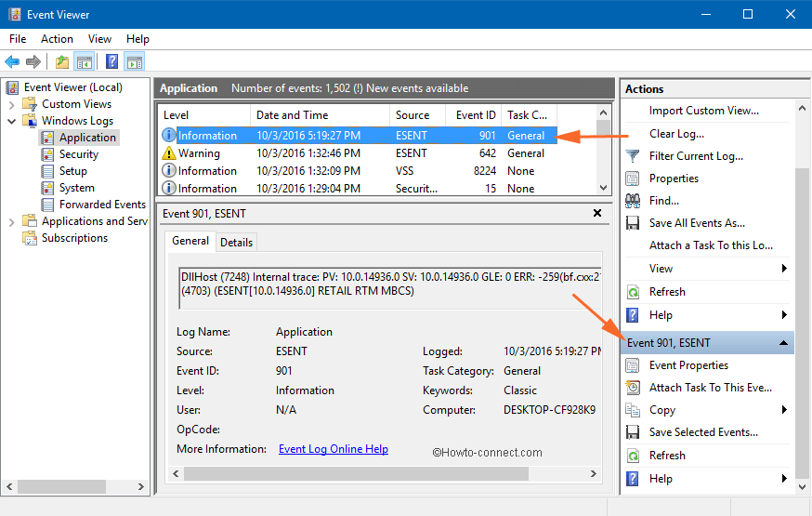Viewport: 812px width, 516px height.
Task: Click the Properties icon in Actions
Action: tap(633, 179)
